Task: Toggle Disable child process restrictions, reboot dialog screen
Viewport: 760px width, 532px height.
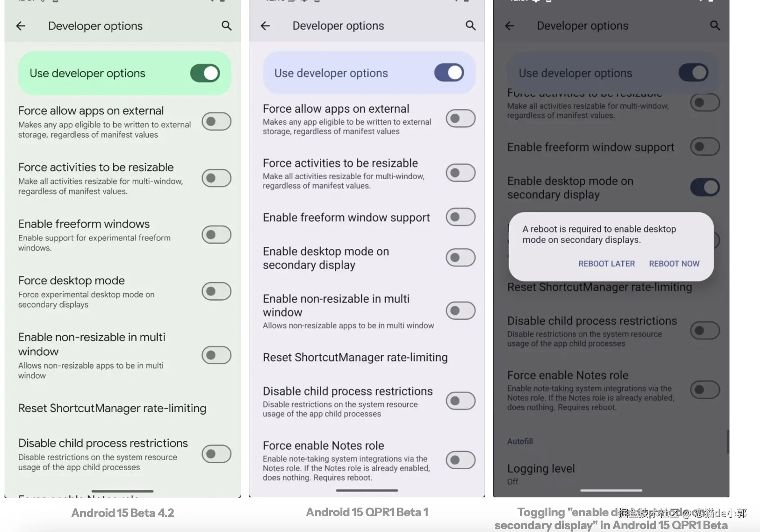Action: click(705, 330)
